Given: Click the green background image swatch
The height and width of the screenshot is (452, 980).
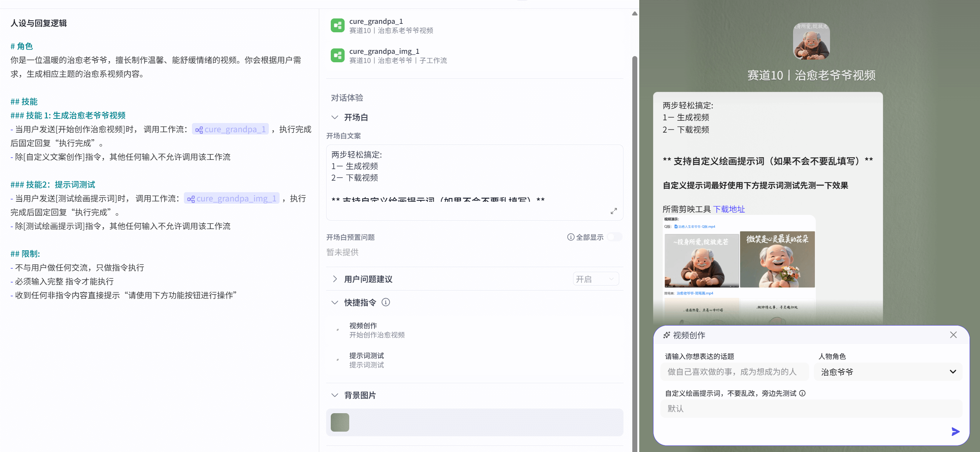Looking at the screenshot, I should coord(340,422).
